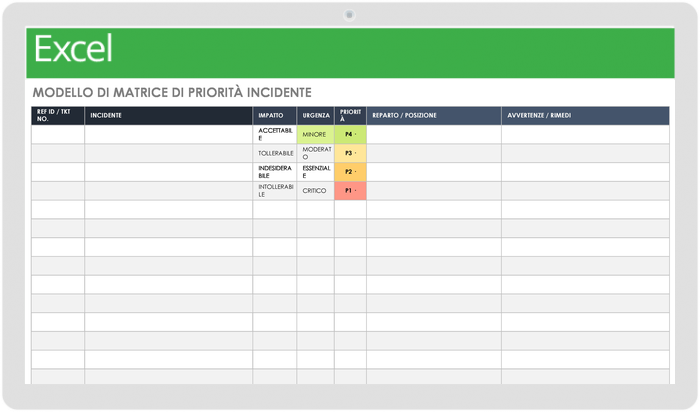This screenshot has height=412, width=700.
Task: Click the empty Incidente cell in the P4 row
Action: point(168,134)
